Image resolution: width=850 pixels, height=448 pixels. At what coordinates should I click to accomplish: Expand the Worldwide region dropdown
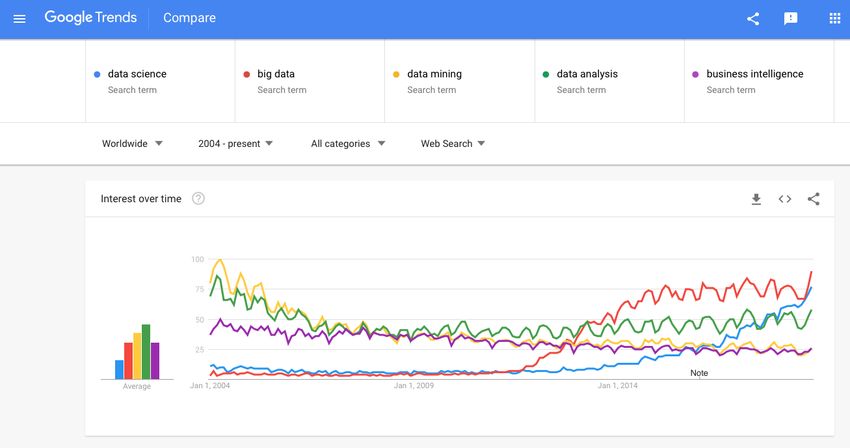point(132,144)
